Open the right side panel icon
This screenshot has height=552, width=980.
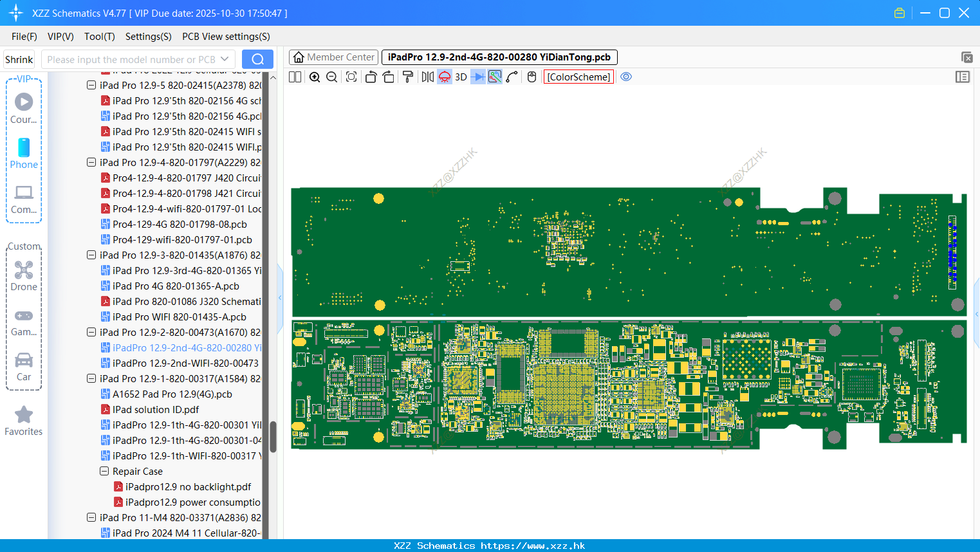[963, 77]
